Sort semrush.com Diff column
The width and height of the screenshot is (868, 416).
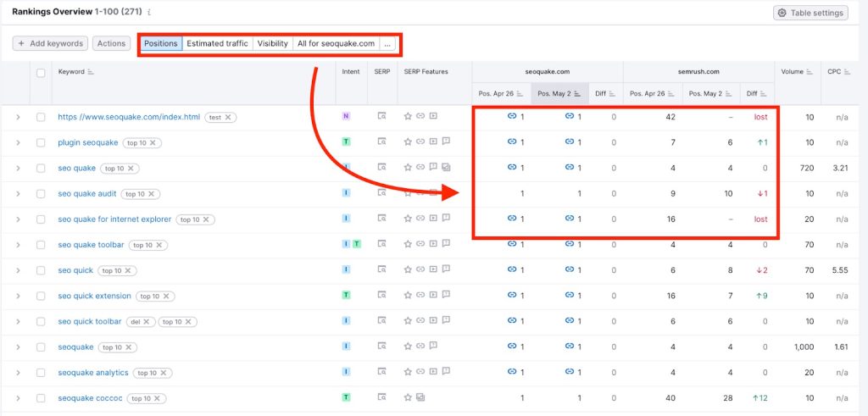point(765,94)
